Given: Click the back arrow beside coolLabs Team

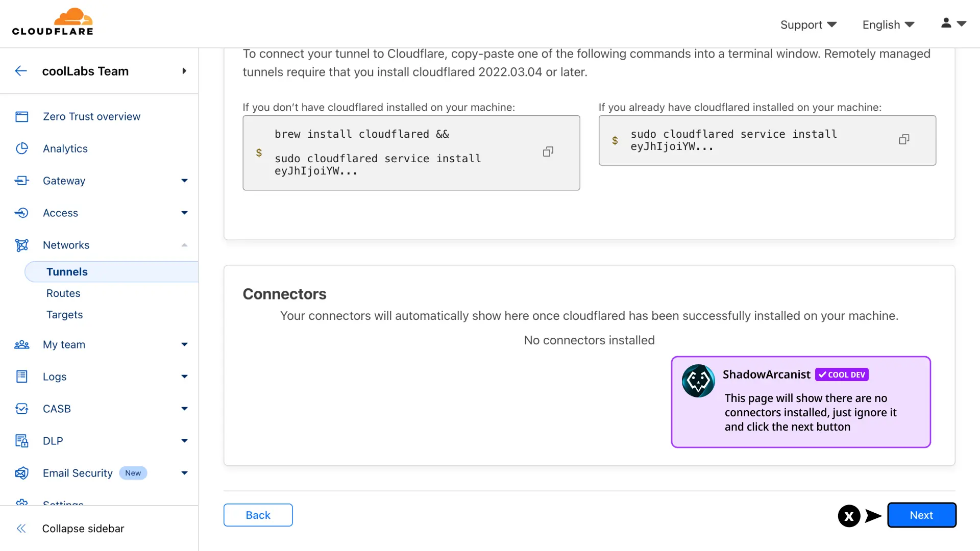Looking at the screenshot, I should click(x=21, y=71).
